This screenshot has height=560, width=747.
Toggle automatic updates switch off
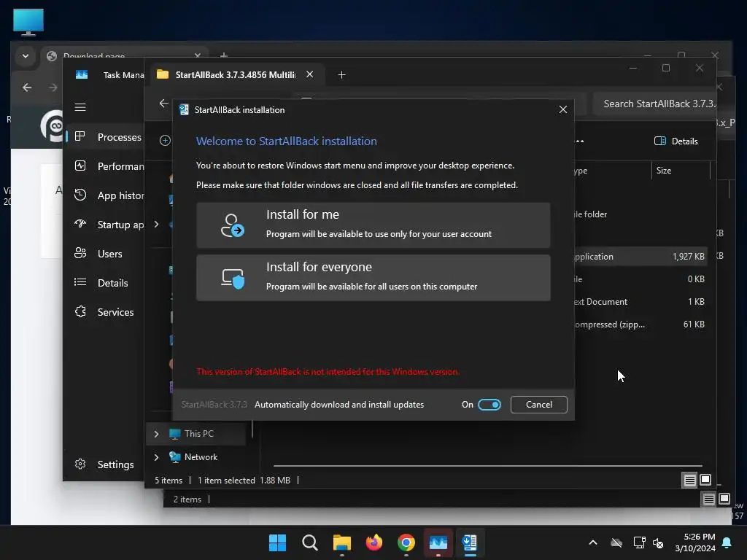(x=489, y=404)
